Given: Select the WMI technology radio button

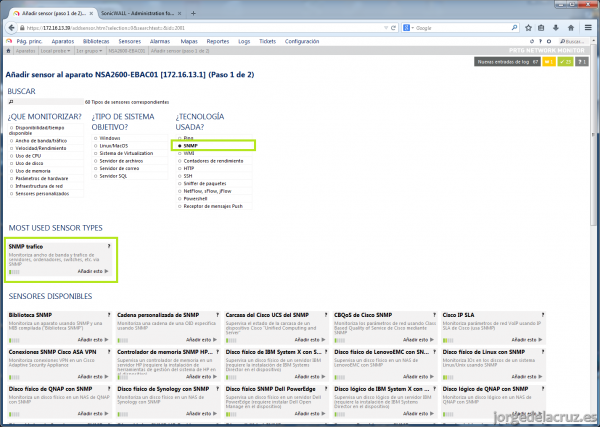Looking at the screenshot, I should 179,153.
